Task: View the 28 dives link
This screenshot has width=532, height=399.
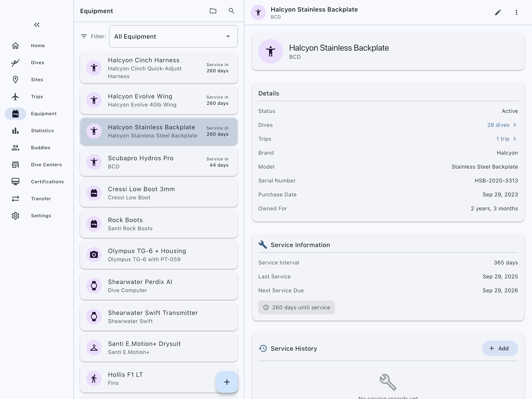Action: [x=498, y=125]
